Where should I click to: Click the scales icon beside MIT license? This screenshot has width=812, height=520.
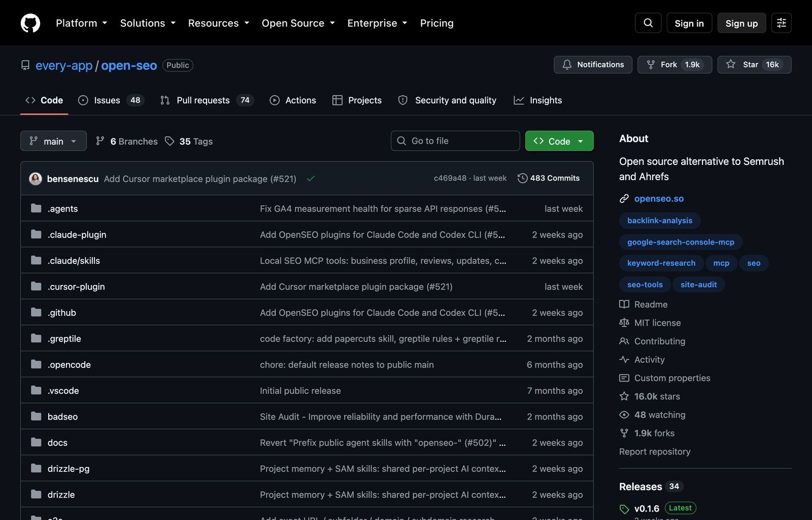624,323
